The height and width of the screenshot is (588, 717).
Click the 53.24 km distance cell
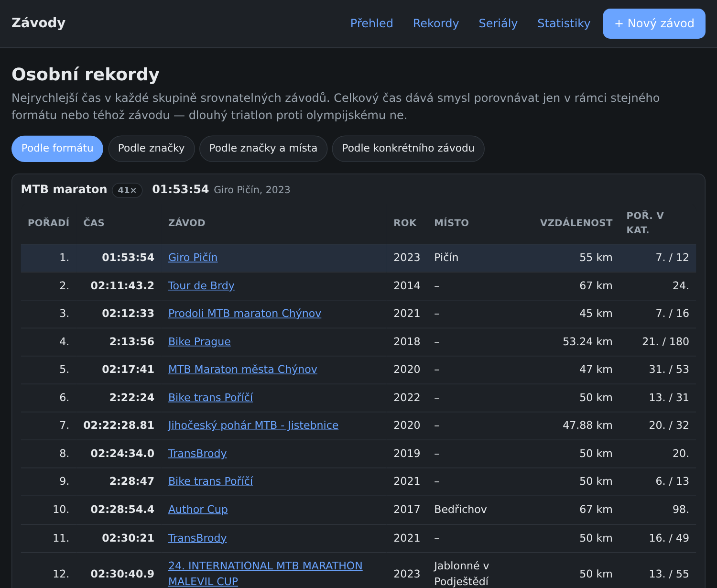(587, 342)
